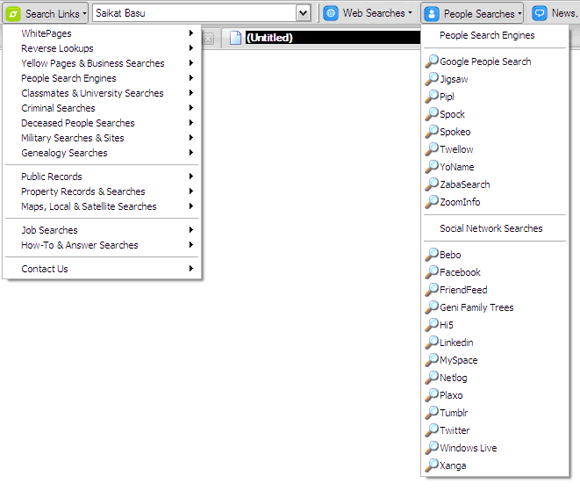Click the Web Searches toolbar button label

pyautogui.click(x=374, y=13)
